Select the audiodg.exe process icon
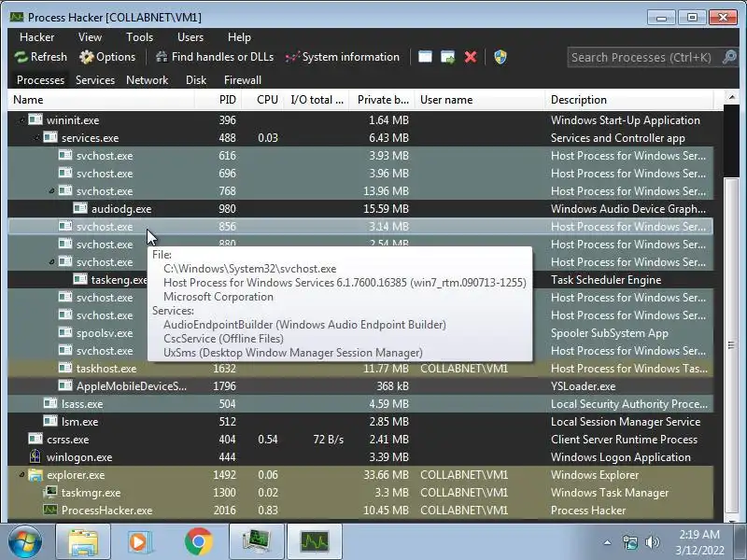 (80, 208)
